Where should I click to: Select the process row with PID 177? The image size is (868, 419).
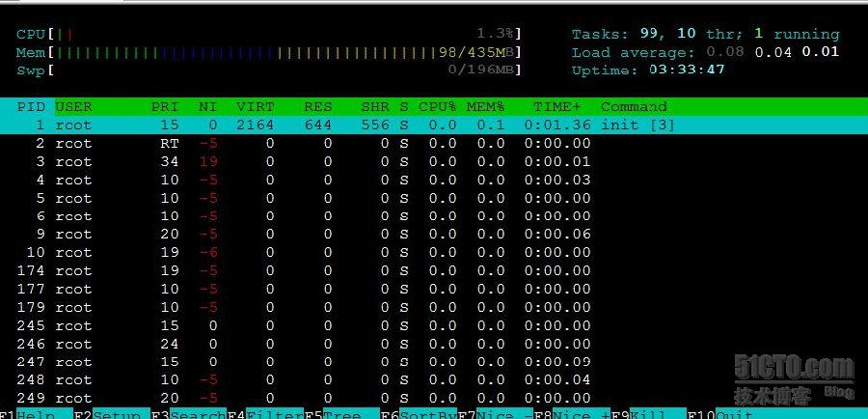tap(434, 290)
